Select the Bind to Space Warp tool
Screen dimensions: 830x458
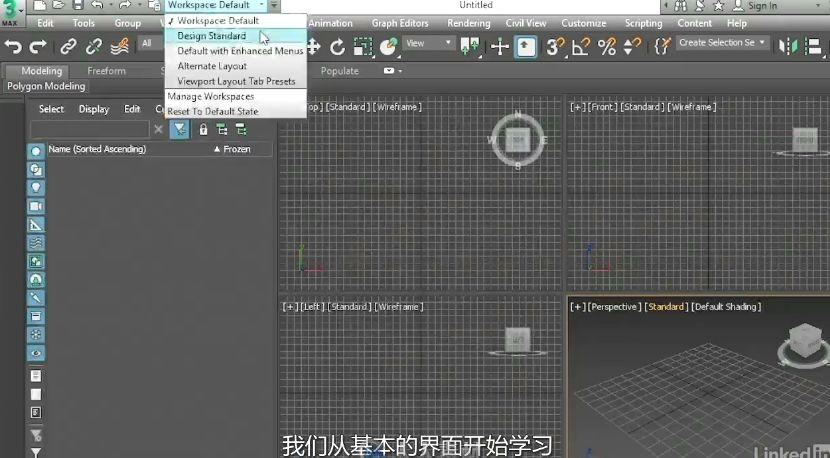click(120, 47)
